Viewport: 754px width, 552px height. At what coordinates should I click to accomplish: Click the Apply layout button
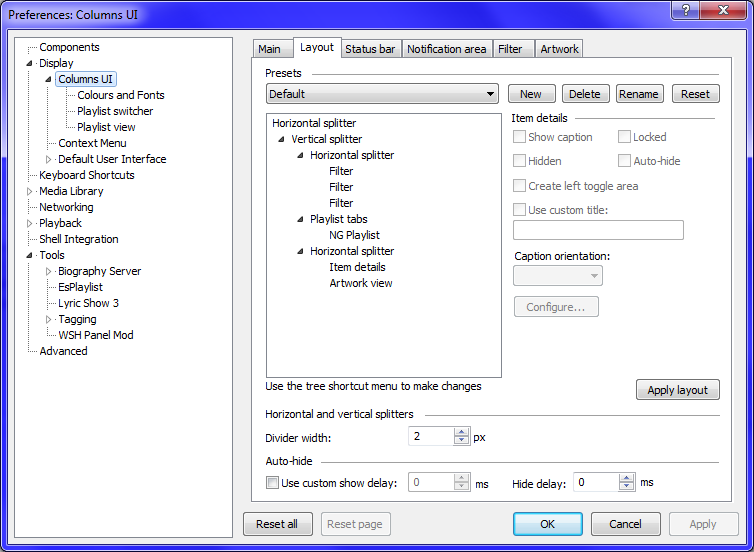[677, 390]
